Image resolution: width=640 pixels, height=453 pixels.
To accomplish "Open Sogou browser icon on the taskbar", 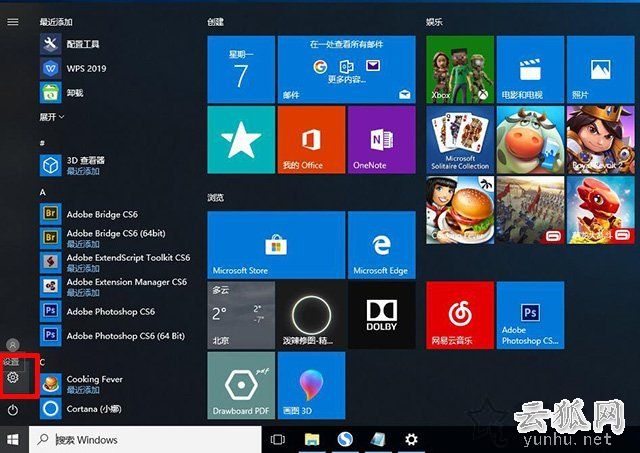I will tap(345, 440).
